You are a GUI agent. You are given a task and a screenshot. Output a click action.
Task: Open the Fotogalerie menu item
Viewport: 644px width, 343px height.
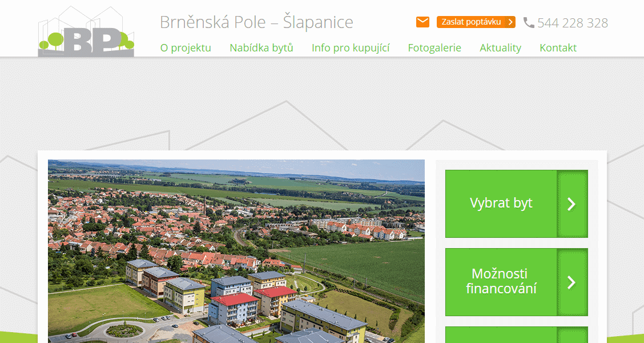[x=434, y=48]
